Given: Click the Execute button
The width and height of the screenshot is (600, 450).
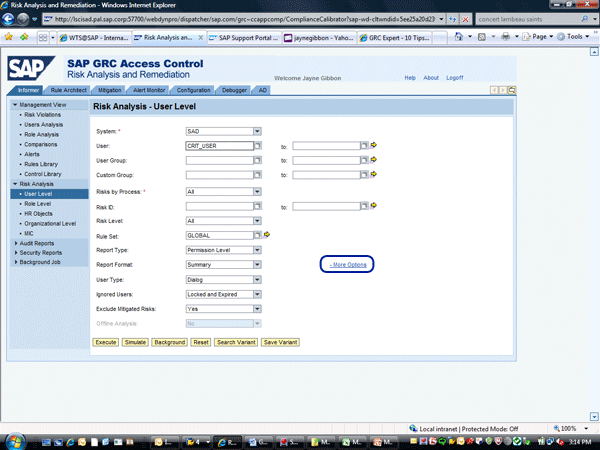Looking at the screenshot, I should point(106,342).
